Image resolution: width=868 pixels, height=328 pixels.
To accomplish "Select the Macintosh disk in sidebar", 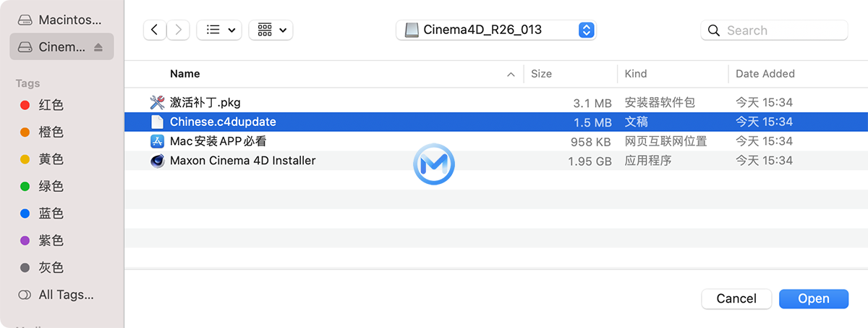I will [61, 20].
